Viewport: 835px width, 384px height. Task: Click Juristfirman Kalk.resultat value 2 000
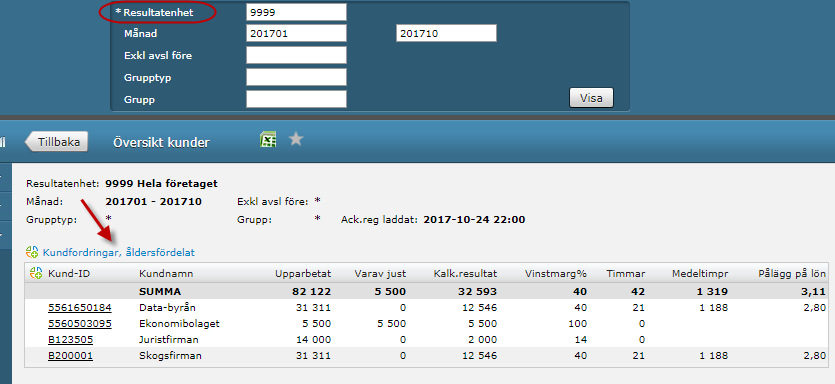pyautogui.click(x=481, y=339)
